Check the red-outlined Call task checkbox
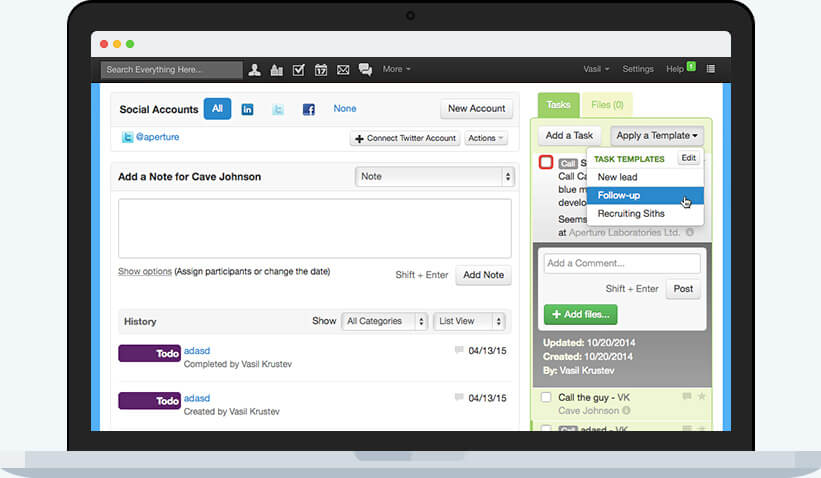 pyautogui.click(x=546, y=162)
